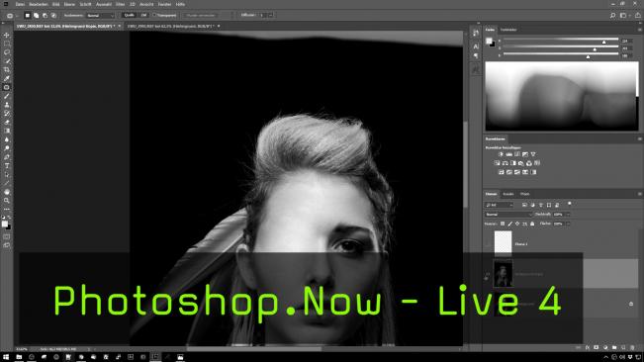Screen dimensions: 644x362
Task: Select the Crop tool
Action: (7, 70)
